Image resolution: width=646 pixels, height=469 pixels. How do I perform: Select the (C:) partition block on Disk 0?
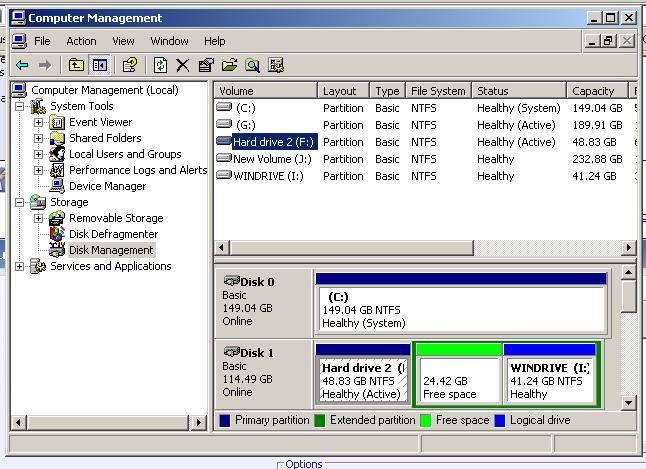[x=461, y=304]
